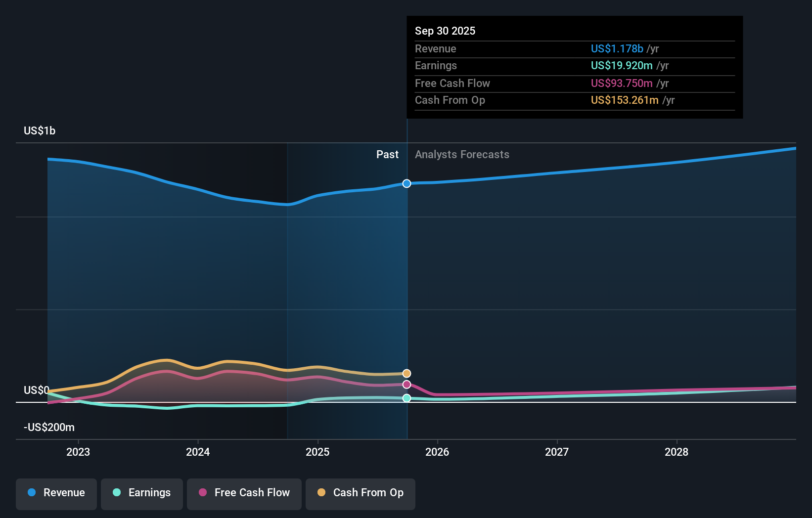Click the US$1.178b revenue value in tooltip
This screenshot has height=518, width=812.
617,49
